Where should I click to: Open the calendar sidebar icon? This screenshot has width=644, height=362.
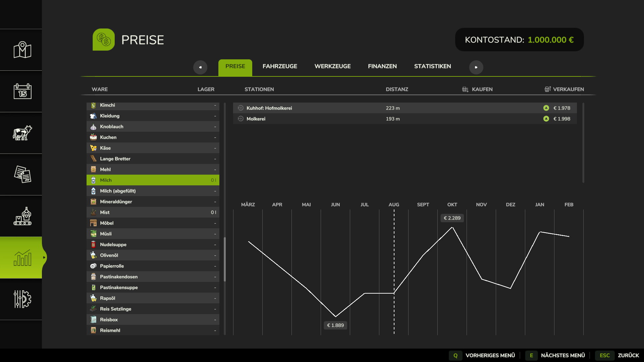22,91
